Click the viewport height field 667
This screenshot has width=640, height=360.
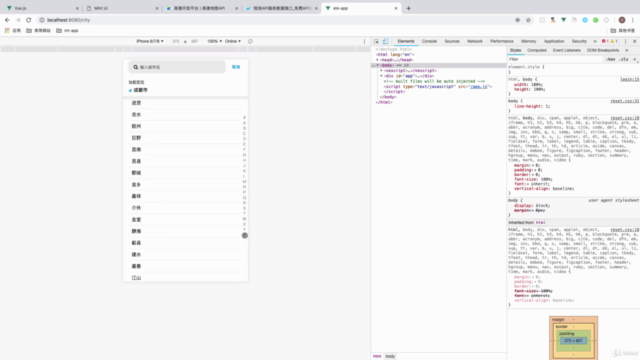195,41
